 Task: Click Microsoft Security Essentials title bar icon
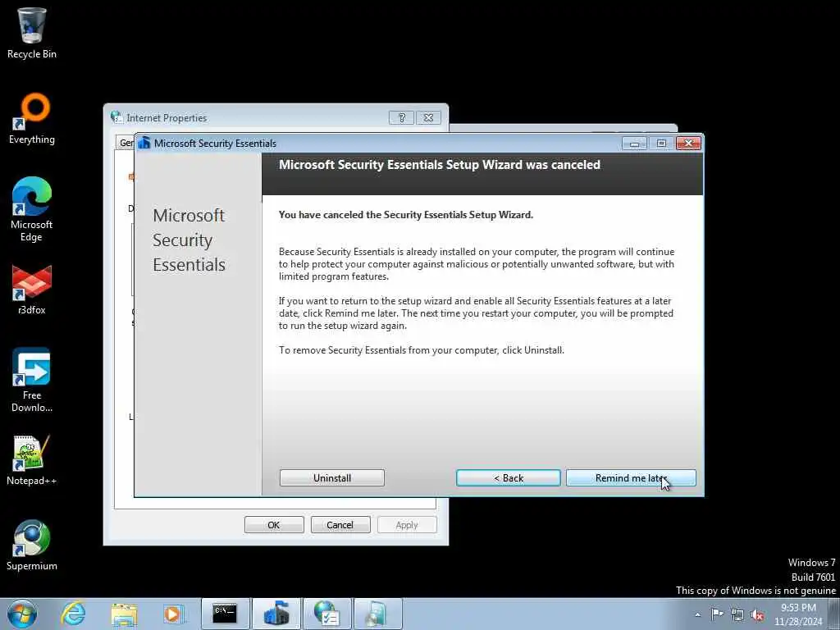click(x=144, y=143)
